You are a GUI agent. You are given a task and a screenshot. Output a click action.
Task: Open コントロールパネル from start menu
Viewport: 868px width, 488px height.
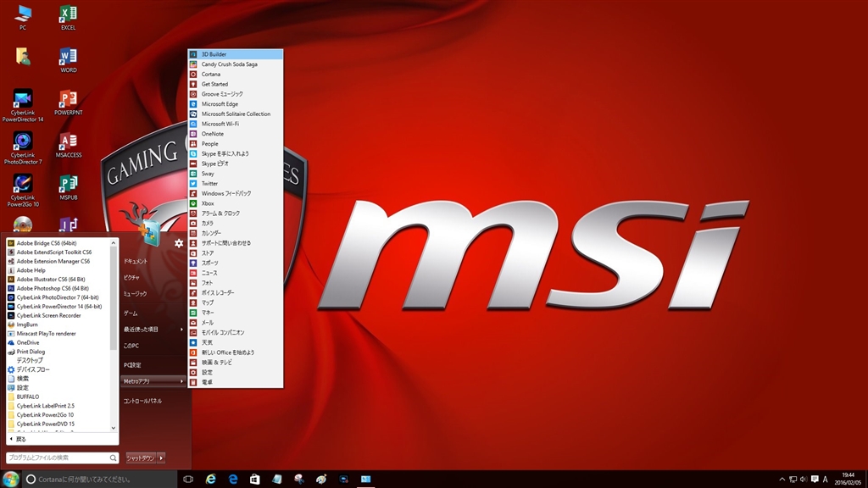coord(142,401)
